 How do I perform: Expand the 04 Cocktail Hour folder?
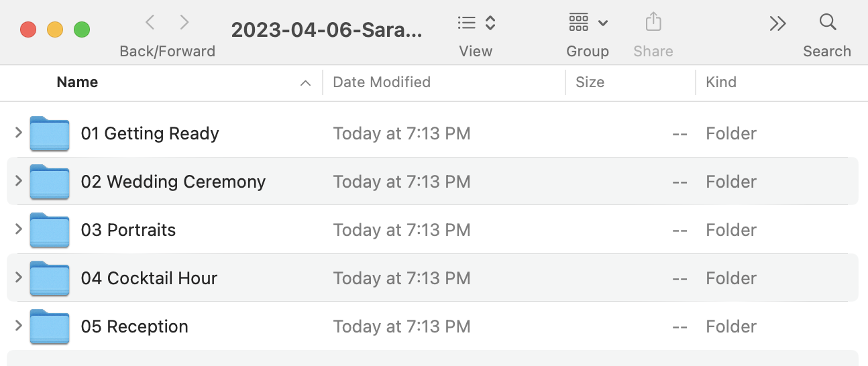[x=19, y=278]
